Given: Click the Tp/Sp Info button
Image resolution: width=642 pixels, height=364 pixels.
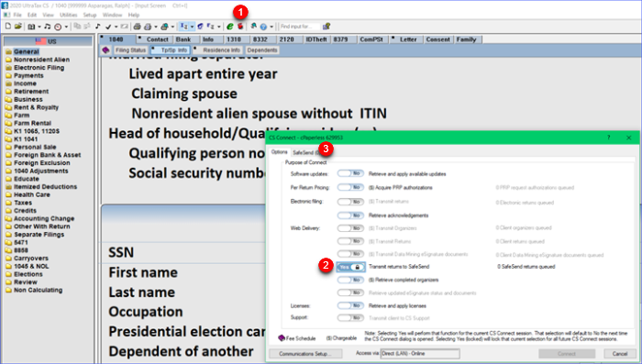Looking at the screenshot, I should (171, 50).
